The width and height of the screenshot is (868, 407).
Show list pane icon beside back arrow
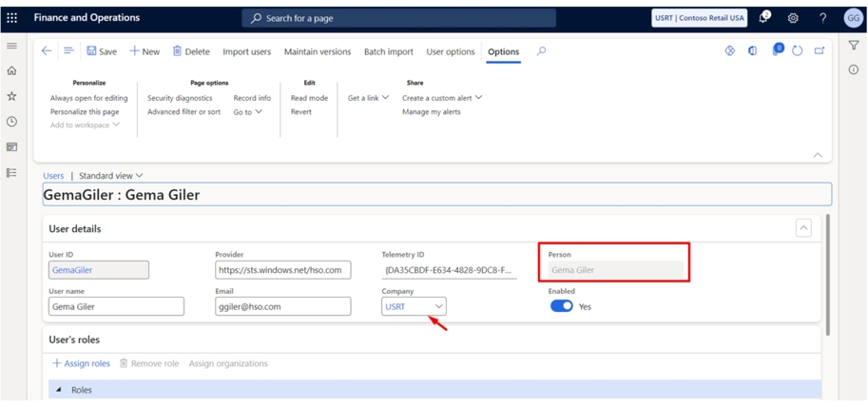pyautogui.click(x=68, y=51)
